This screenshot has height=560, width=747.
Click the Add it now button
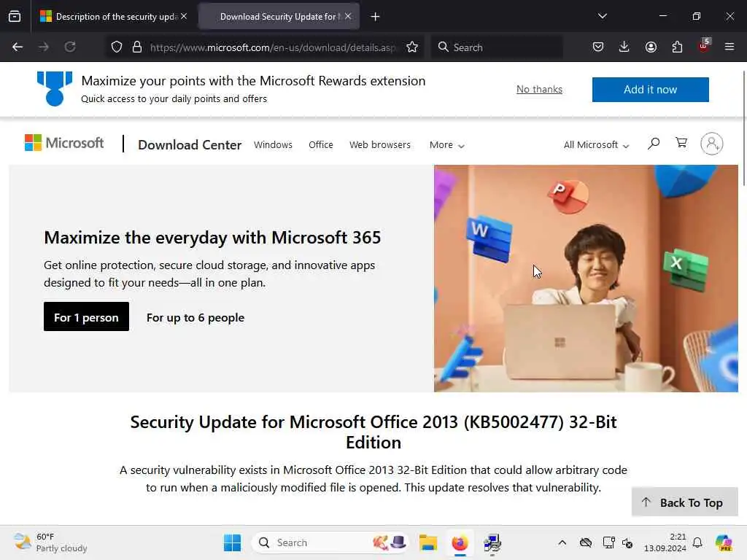650,90
